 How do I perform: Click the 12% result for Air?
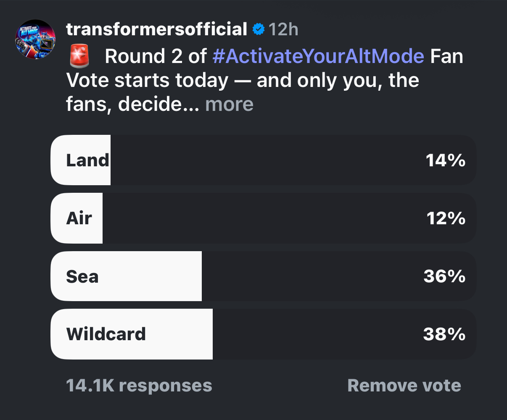pyautogui.click(x=446, y=218)
